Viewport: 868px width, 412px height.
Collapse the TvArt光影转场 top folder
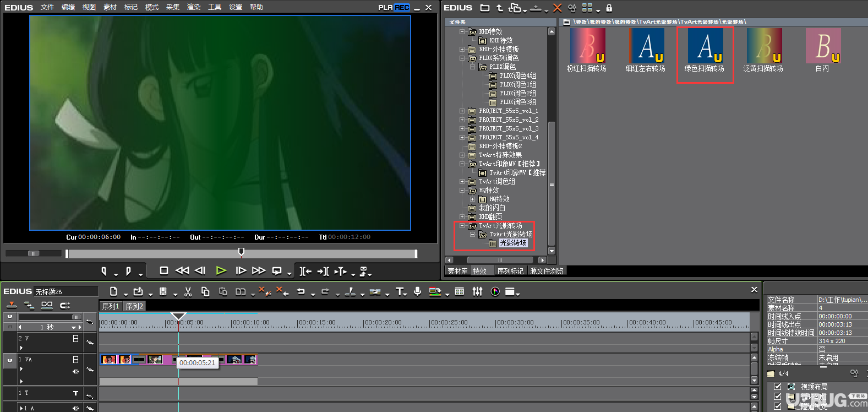[x=462, y=225]
